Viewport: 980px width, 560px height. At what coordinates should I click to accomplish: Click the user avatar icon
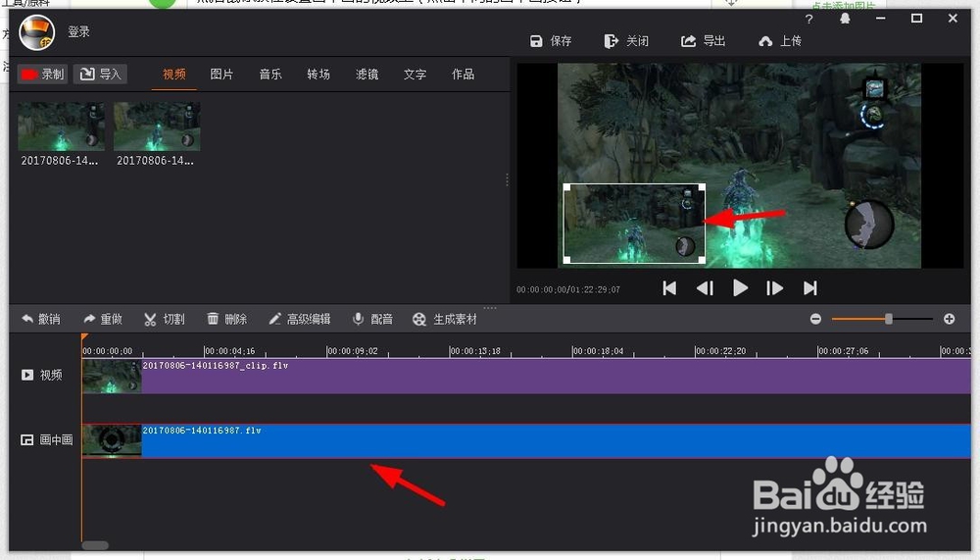click(x=37, y=32)
